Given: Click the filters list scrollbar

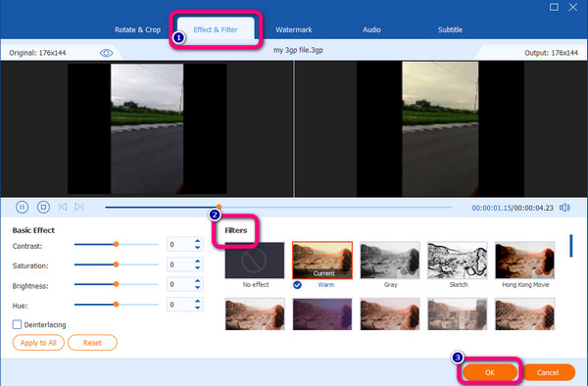Looking at the screenshot, I should [x=570, y=246].
